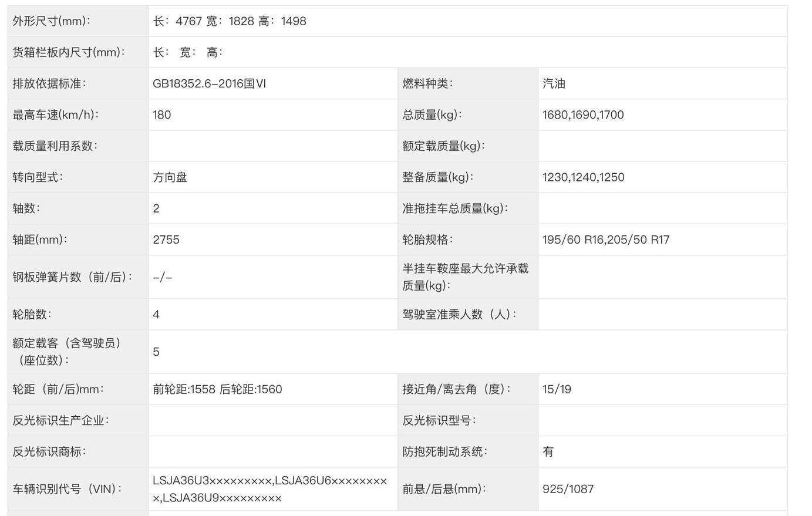Select the dimensions value 长:4767 宽:1828 高:1498

[x=230, y=21]
